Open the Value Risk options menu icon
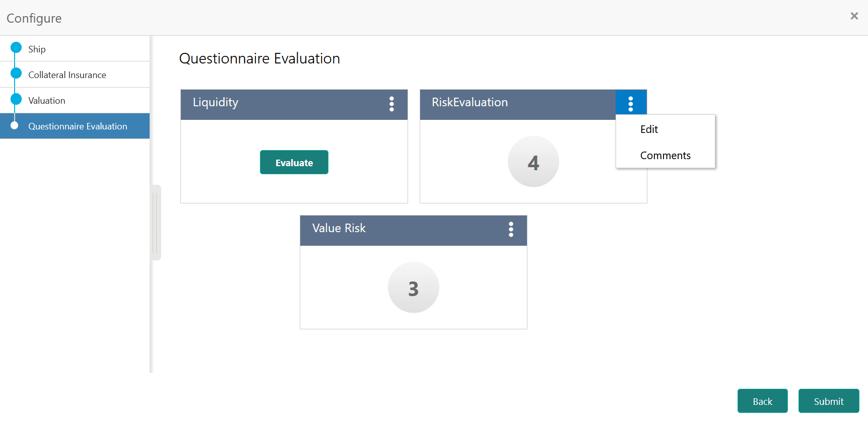This screenshot has width=868, height=424. coord(511,230)
